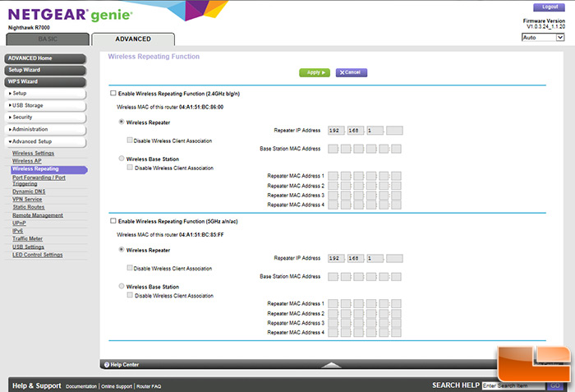Toggle Disable Wireless Client Association under 2.4GHz Base Station
Screen dimensions: 575x392
(130, 168)
